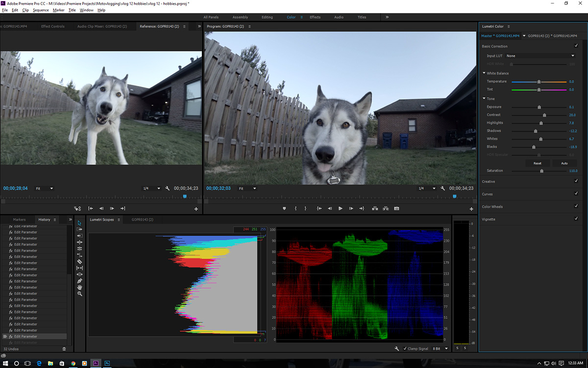Image resolution: width=588 pixels, height=368 pixels.
Task: Click Extract button in Program monitor
Action: coord(386,209)
